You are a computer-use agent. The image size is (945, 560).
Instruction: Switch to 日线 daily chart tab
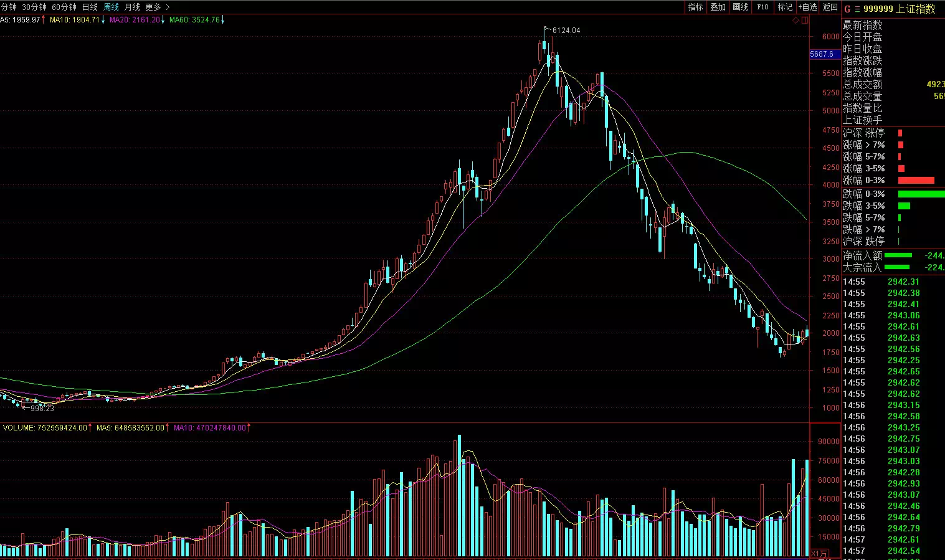90,7
